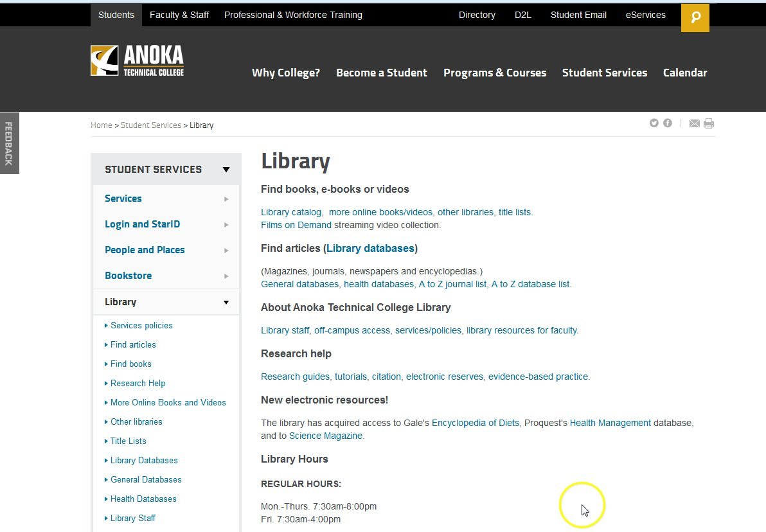Viewport: 766px width, 532px height.
Task: Open the Encyclopedia of Diets link
Action: (x=476, y=423)
